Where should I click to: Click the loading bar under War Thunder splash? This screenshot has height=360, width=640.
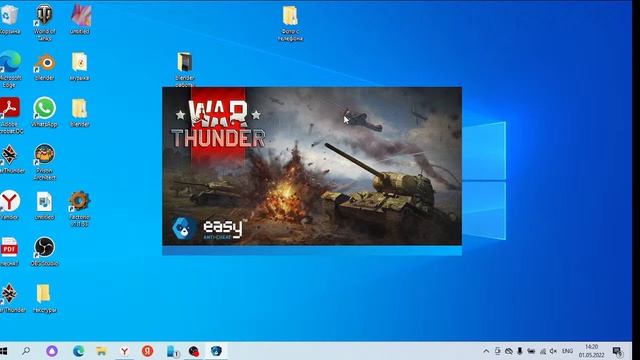(x=312, y=251)
